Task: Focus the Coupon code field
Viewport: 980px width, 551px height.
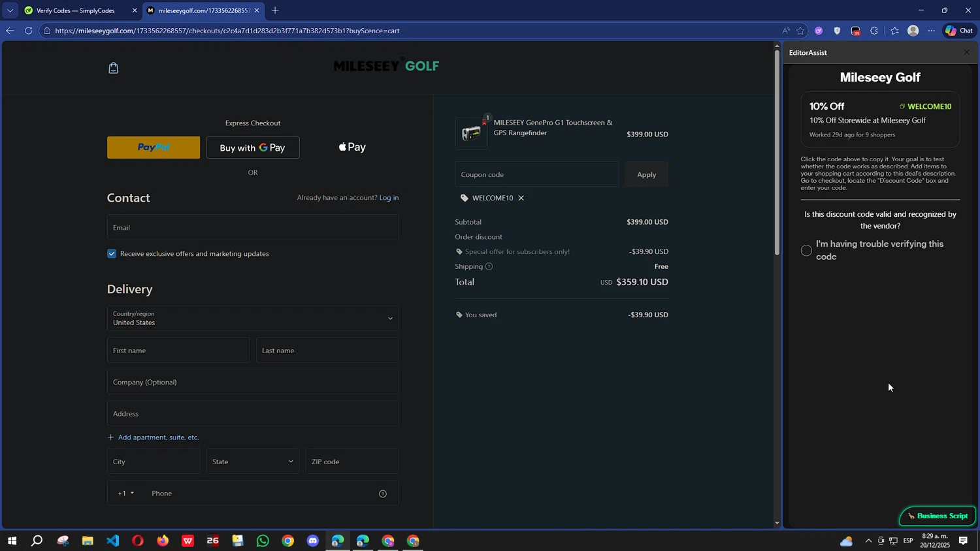Action: [x=536, y=174]
